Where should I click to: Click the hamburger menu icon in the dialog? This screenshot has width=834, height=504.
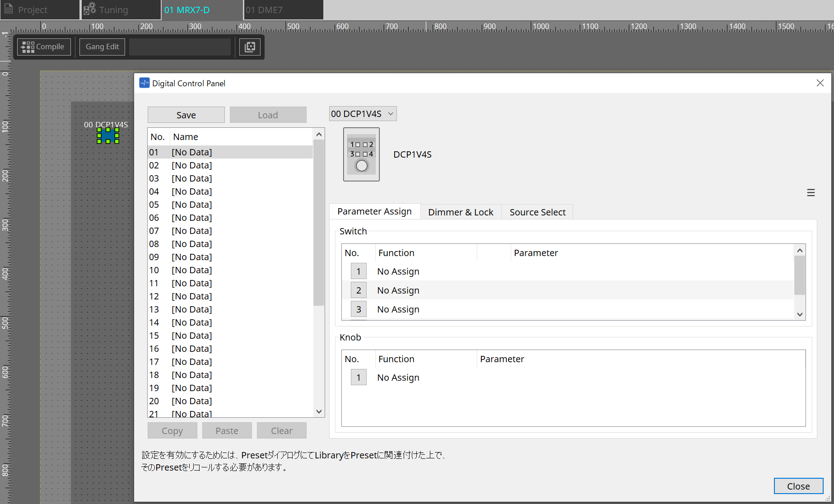(811, 192)
